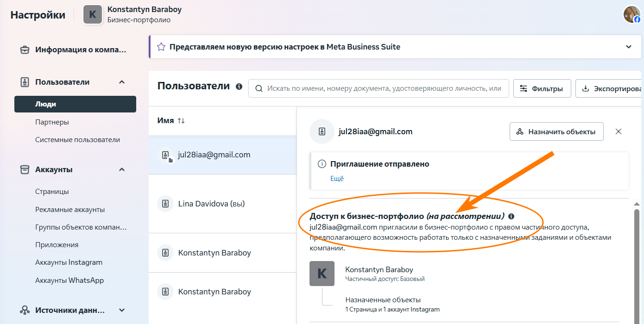Click the Фильтры button

tap(542, 88)
